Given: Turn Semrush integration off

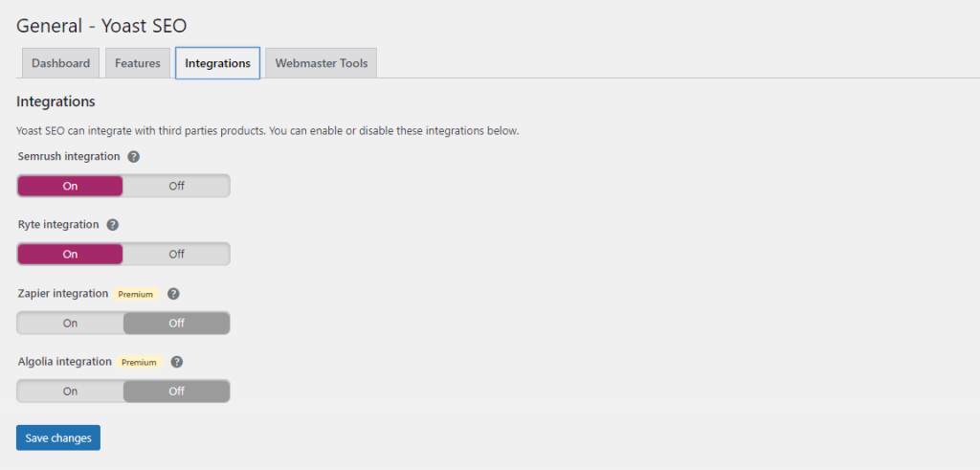Looking at the screenshot, I should (176, 186).
